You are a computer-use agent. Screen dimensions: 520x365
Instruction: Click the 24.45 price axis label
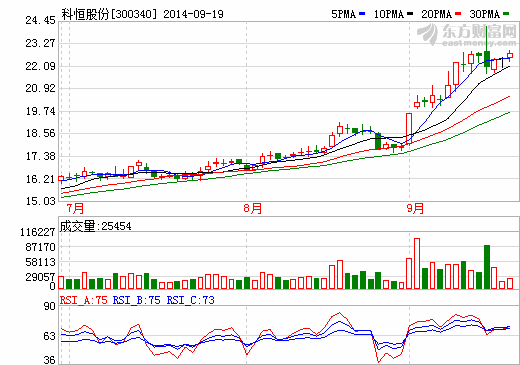tap(40, 21)
